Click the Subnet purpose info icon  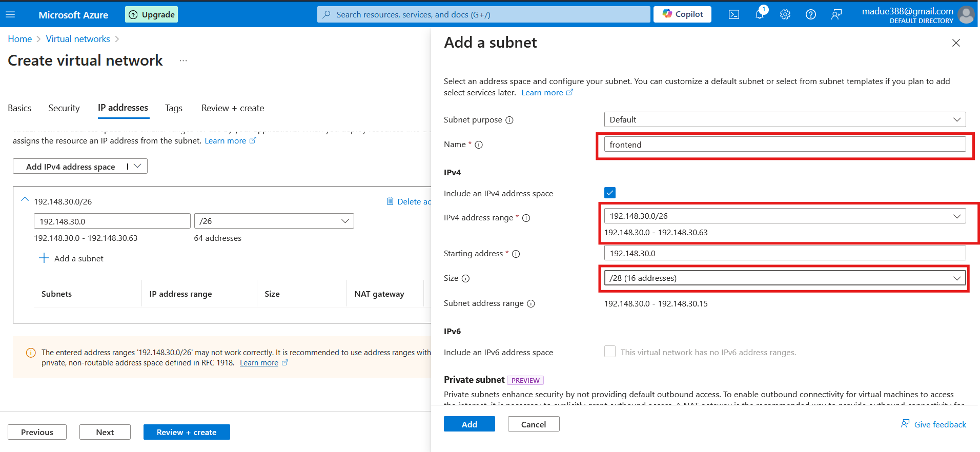pyautogui.click(x=509, y=120)
